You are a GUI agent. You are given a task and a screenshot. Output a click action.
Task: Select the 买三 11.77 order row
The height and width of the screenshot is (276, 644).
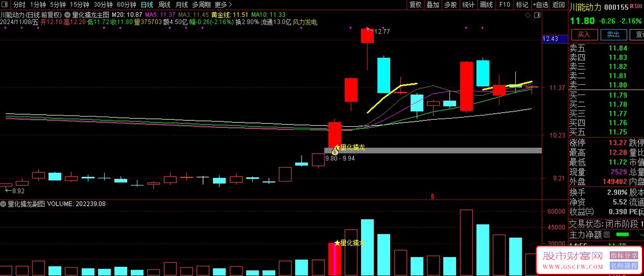pyautogui.click(x=606, y=113)
